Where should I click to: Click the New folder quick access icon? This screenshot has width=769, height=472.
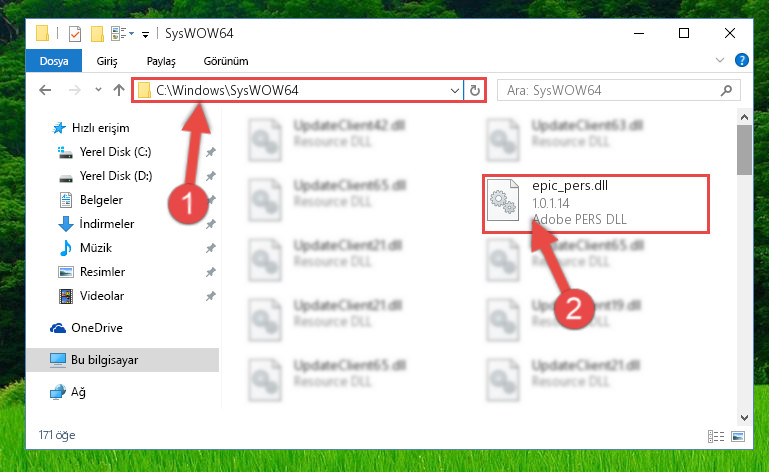point(97,34)
